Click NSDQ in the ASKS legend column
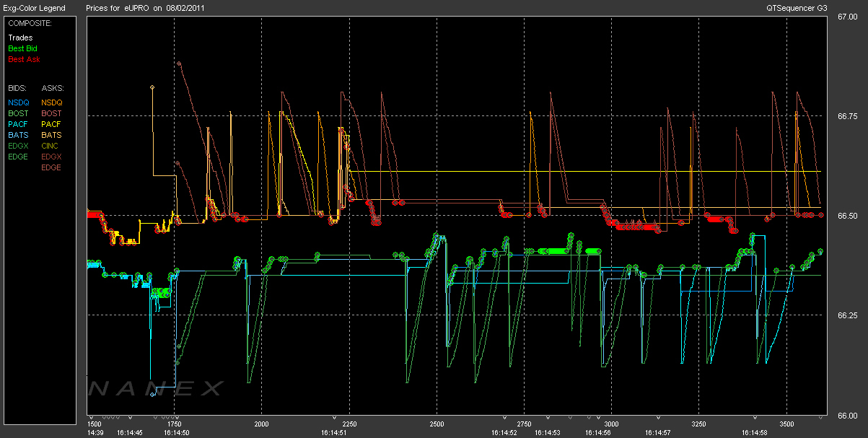 (51, 102)
